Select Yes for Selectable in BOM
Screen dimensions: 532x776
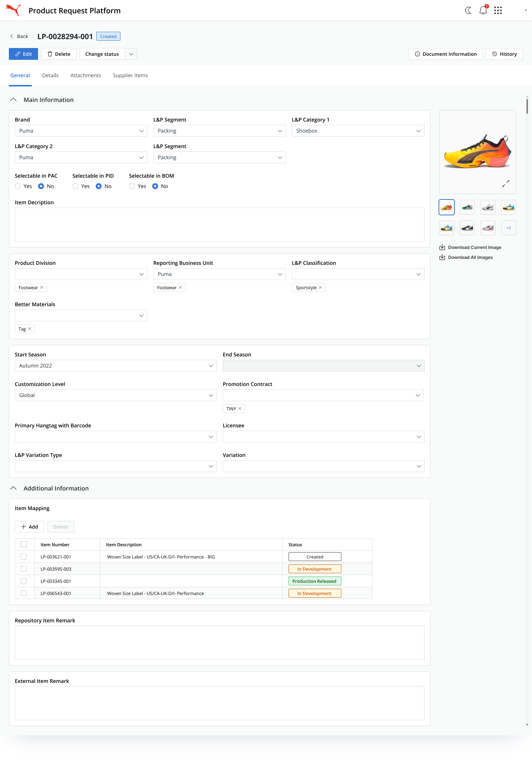click(x=132, y=186)
